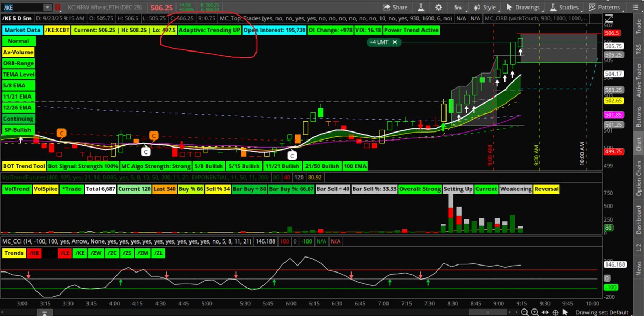644x316 pixels.
Task: Click the Normal label
Action: (x=19, y=41)
